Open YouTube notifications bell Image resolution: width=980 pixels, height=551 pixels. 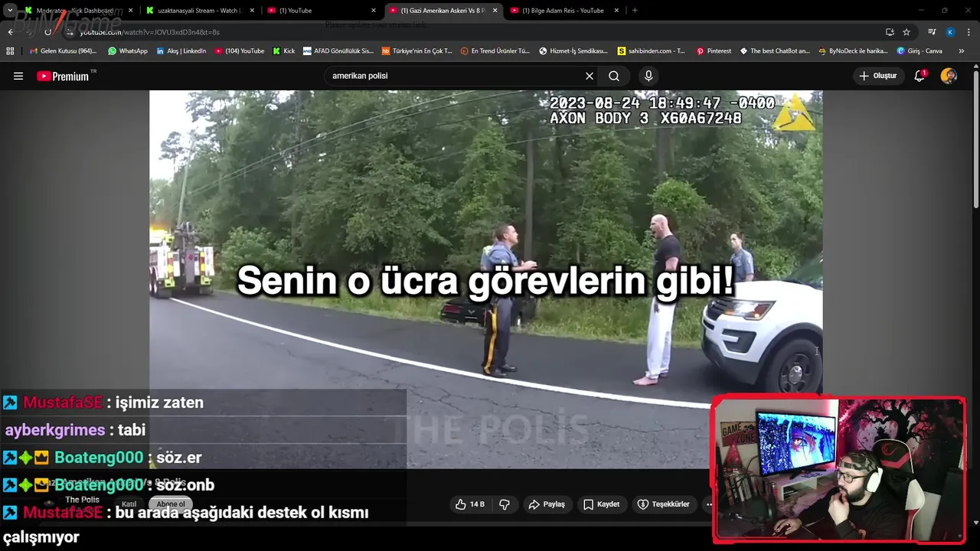920,76
